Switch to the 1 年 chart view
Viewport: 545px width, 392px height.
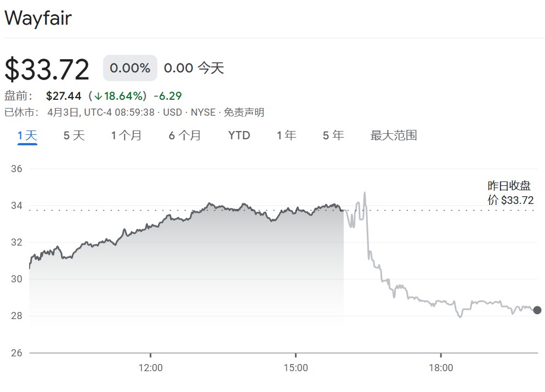coord(286,135)
